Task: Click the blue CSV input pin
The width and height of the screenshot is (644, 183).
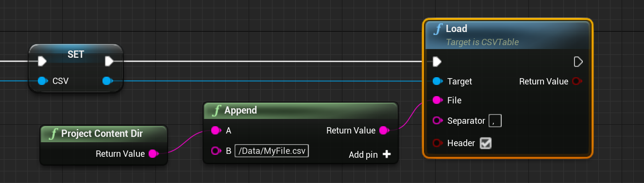Action: [x=42, y=81]
